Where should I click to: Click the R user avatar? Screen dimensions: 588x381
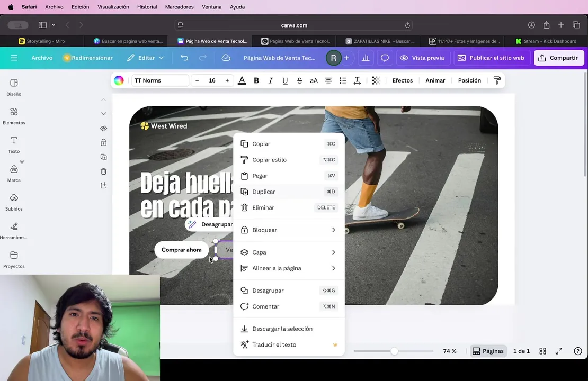(333, 58)
